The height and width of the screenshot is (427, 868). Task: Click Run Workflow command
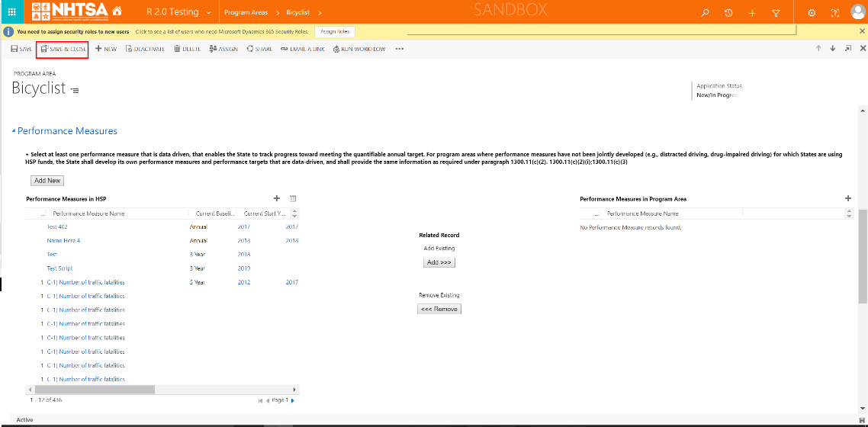pos(359,49)
